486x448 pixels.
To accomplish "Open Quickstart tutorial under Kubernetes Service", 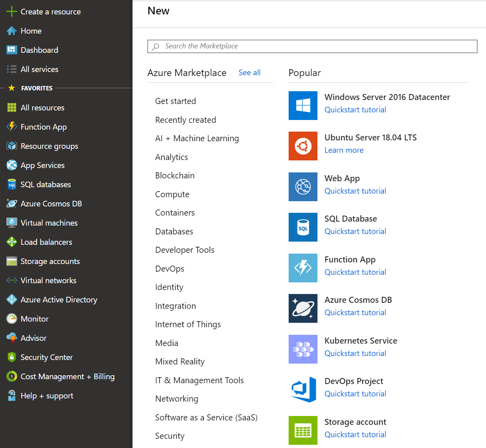I will (355, 353).
